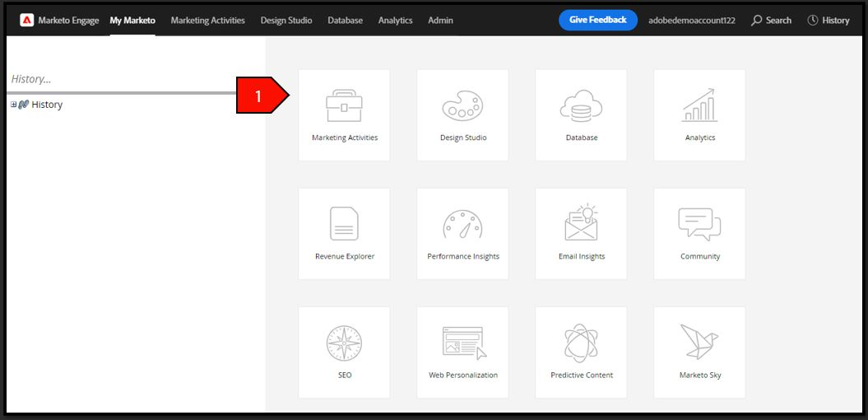Open the Revenue Explorer document tile
The height and width of the screenshot is (420, 868).
[x=345, y=234]
